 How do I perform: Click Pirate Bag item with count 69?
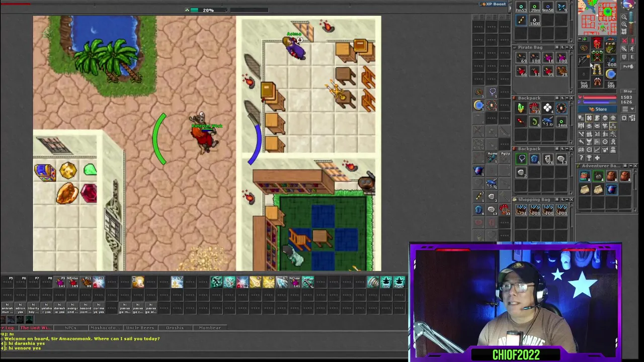[521, 58]
